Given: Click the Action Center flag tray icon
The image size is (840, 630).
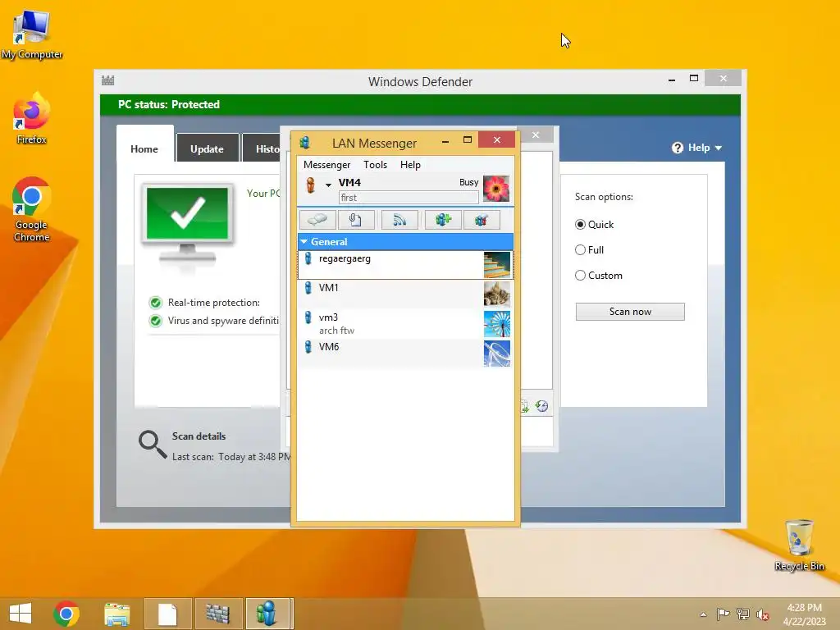Looking at the screenshot, I should point(723,614).
